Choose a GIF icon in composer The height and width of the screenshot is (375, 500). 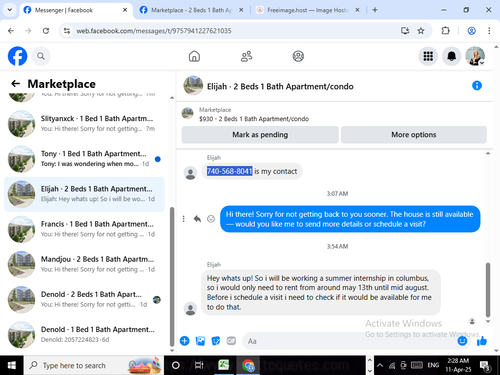(231, 341)
